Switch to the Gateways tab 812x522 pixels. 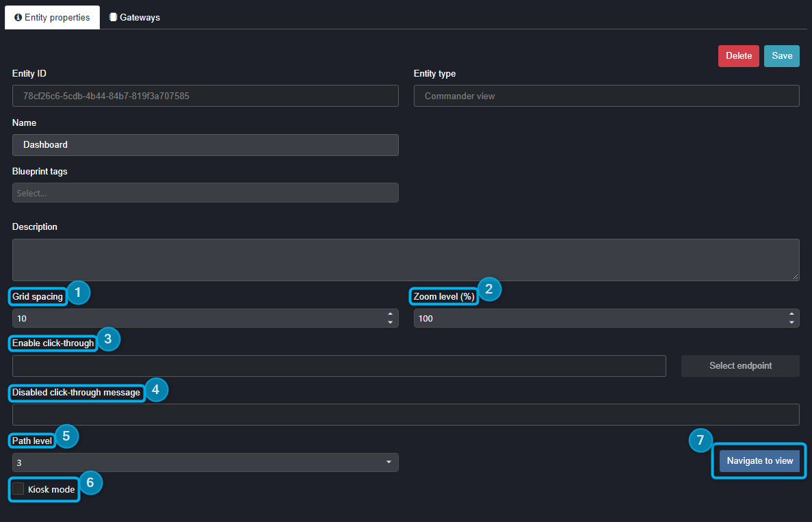coord(134,18)
